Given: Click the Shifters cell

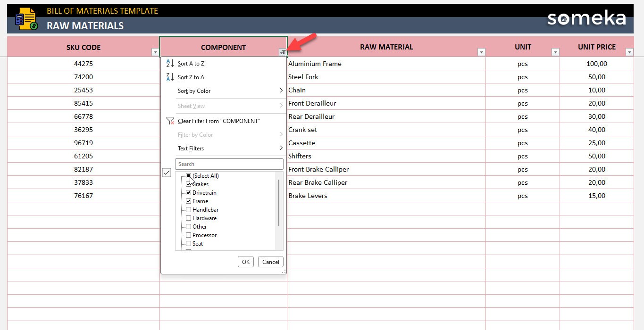Looking at the screenshot, I should 386,156.
